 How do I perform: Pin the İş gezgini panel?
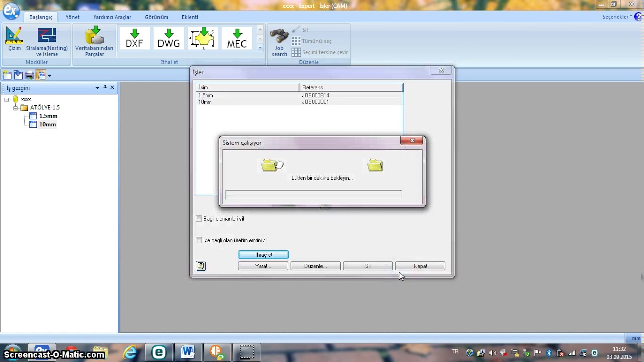tap(105, 87)
